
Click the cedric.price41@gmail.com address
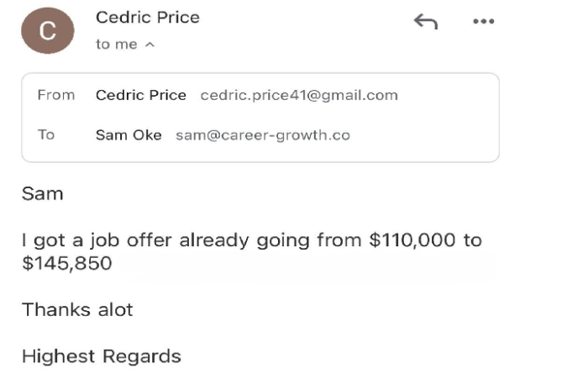pos(299,95)
